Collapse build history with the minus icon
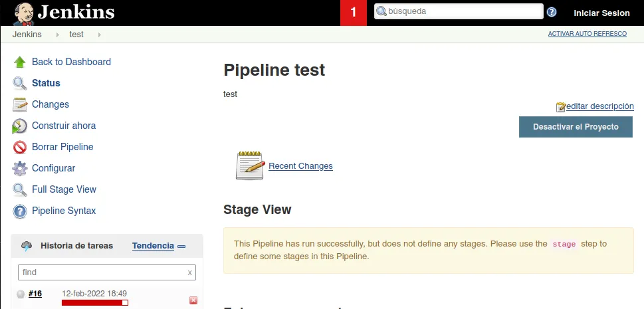This screenshot has width=644, height=309. (181, 247)
